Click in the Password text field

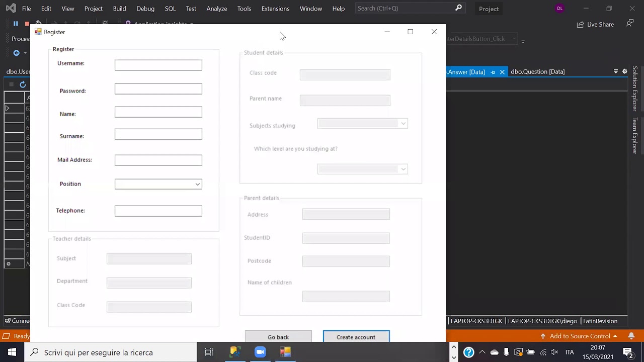pos(158,89)
